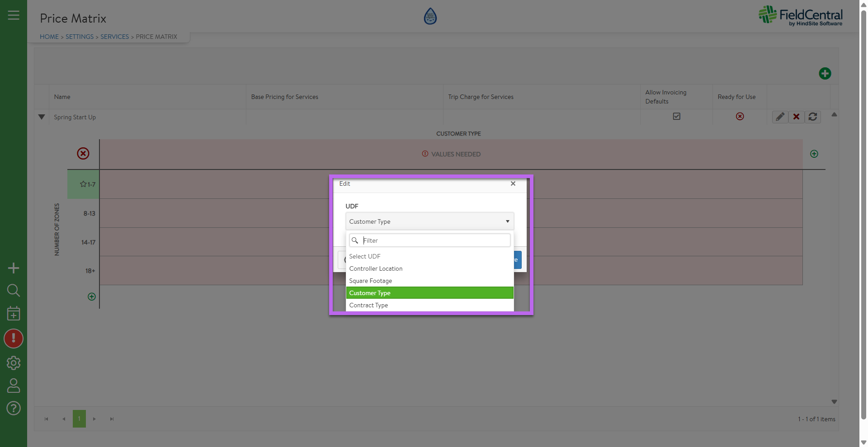Select Square Footage option
This screenshot has width=868, height=447.
coord(370,281)
